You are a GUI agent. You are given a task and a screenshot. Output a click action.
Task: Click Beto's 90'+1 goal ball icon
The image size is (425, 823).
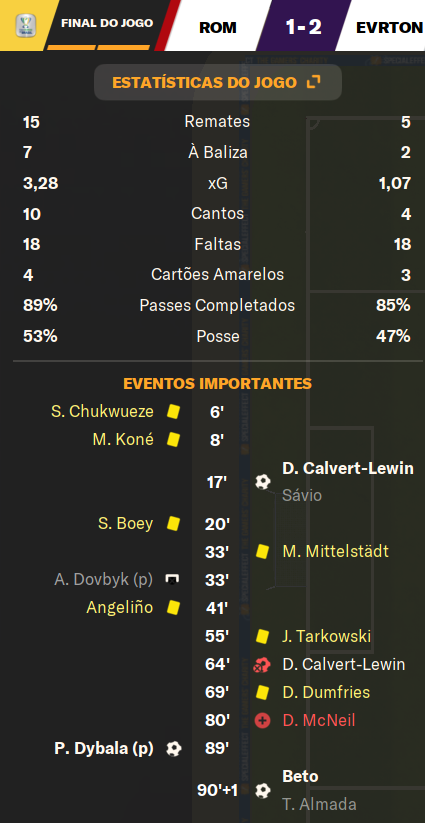click(263, 790)
